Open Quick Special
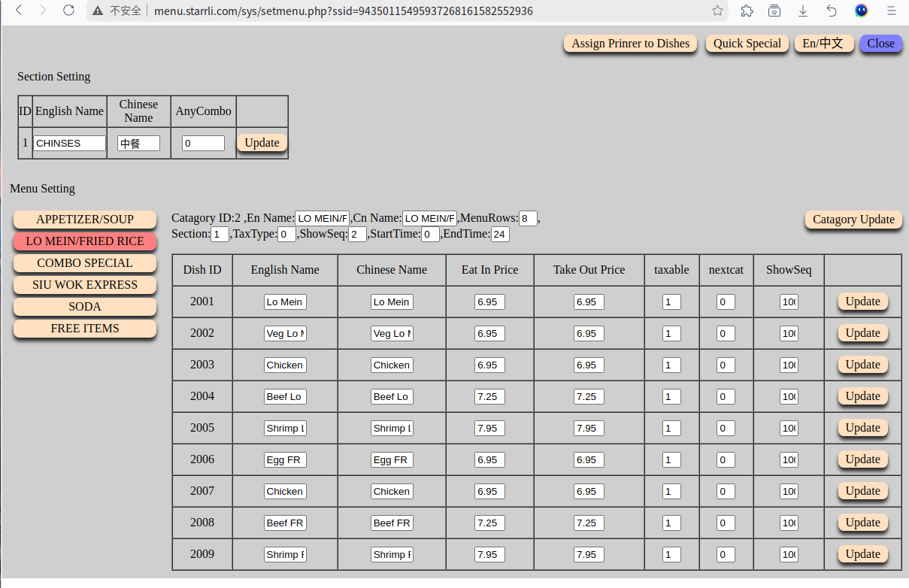 747,44
